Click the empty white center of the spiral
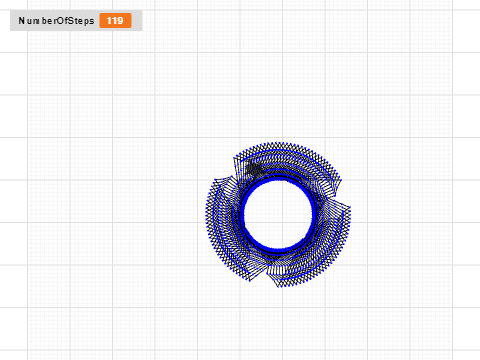This screenshot has height=360, width=480. point(278,214)
